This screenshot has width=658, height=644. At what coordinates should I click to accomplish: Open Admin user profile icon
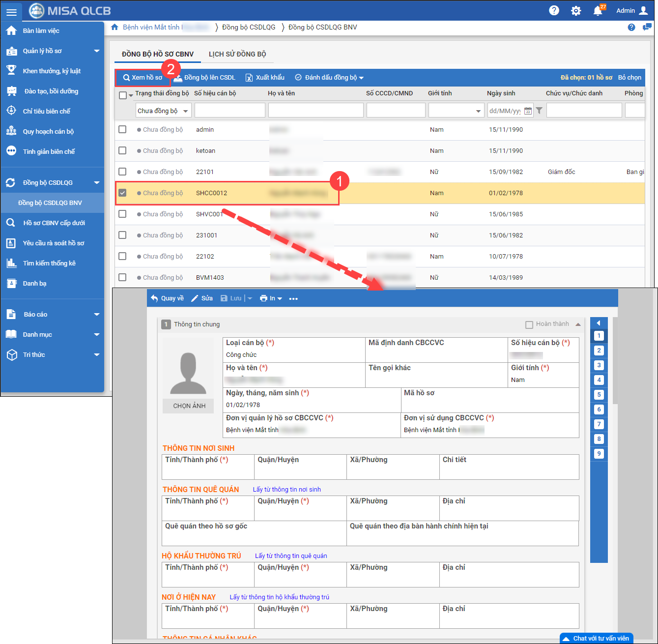point(643,10)
